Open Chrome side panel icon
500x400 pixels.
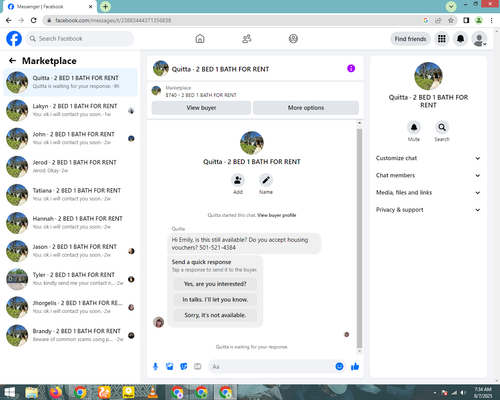coord(466,20)
